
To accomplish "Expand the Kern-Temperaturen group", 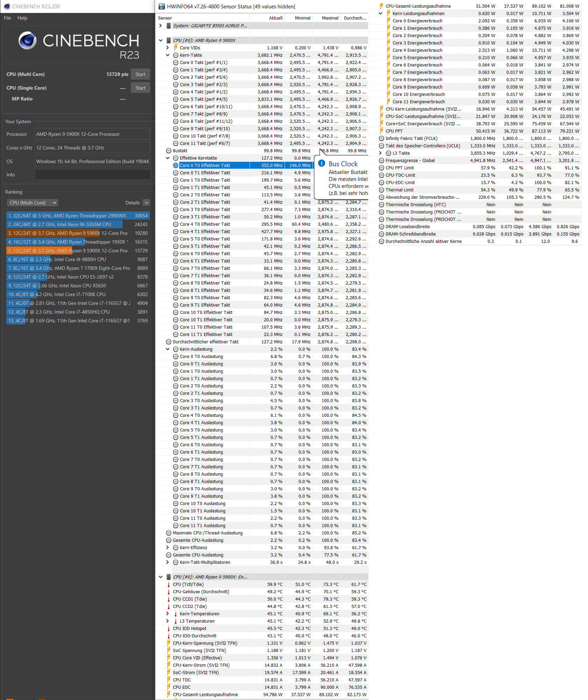I will point(167,614).
